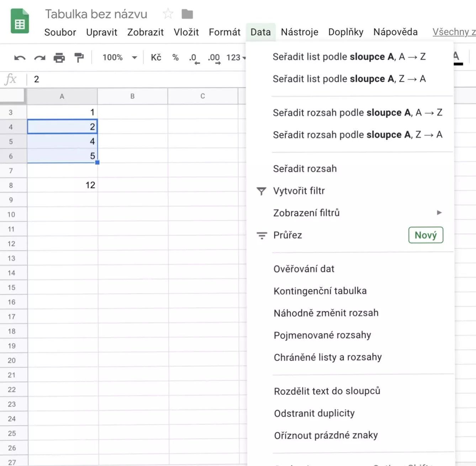Open Pojmenované rozsahy
The width and height of the screenshot is (476, 466).
[322, 335]
